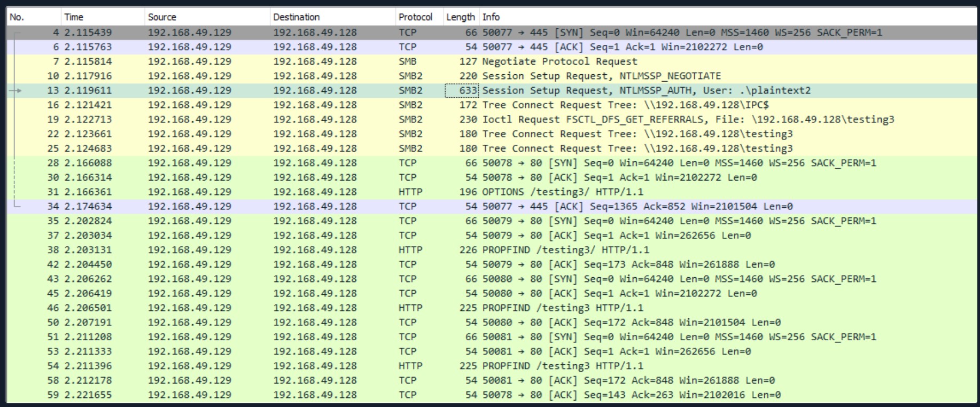The image size is (980, 407).
Task: Select packet 54 PROPFIND /testing3
Action: pos(492,365)
